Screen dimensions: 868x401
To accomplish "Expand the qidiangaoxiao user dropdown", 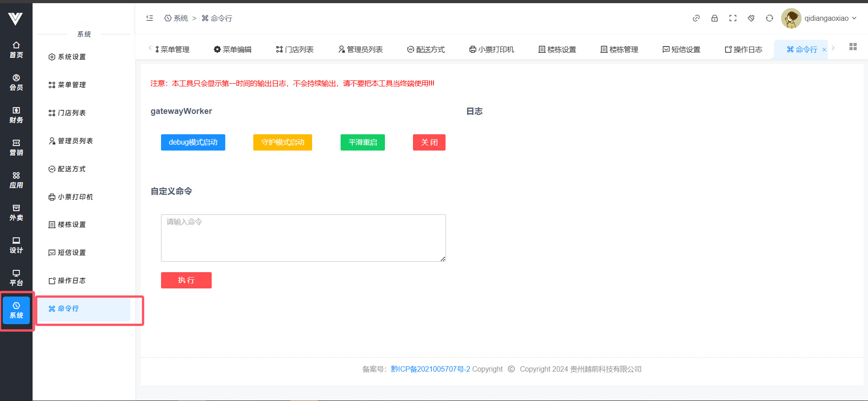I will pos(830,19).
